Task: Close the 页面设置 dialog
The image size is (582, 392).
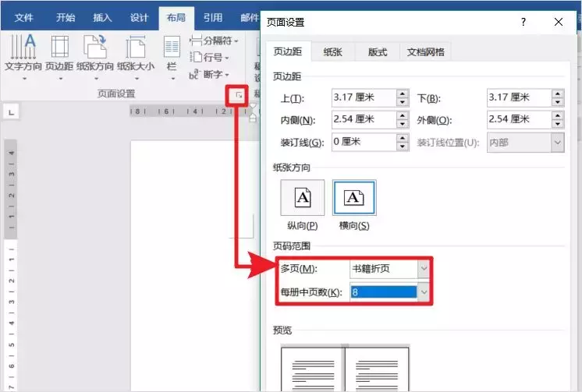Action: pos(559,22)
